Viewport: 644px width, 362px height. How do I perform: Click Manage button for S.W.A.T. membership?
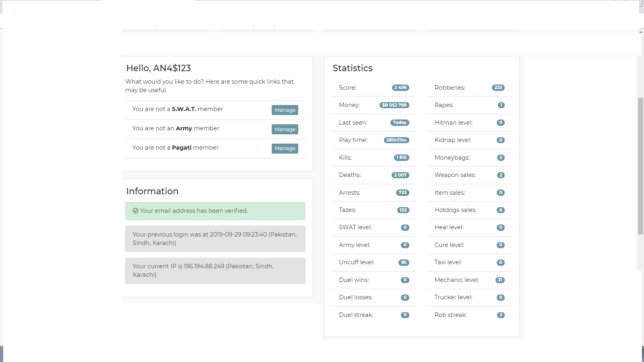click(285, 110)
